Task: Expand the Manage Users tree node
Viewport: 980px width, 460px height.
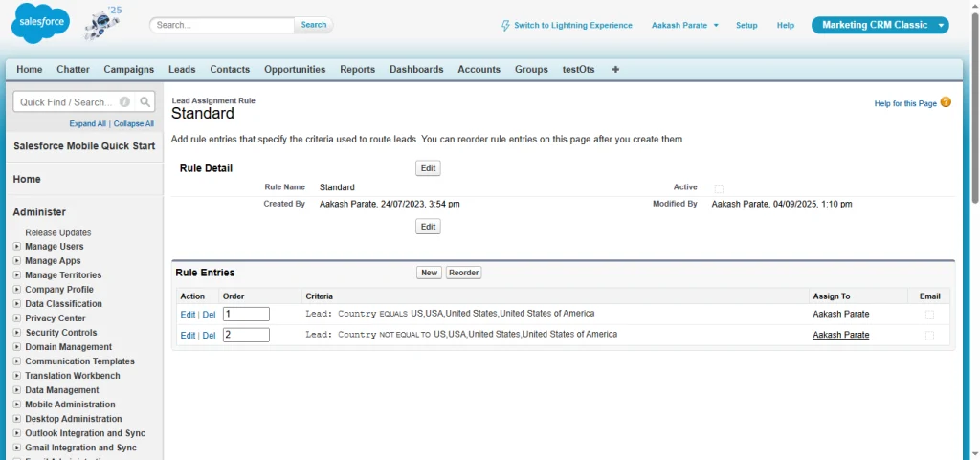Action: coord(17,247)
